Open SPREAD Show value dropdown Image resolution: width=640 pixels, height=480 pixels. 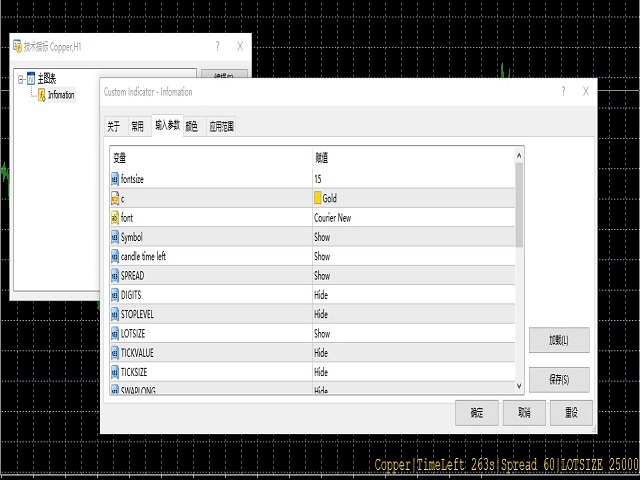coord(413,276)
